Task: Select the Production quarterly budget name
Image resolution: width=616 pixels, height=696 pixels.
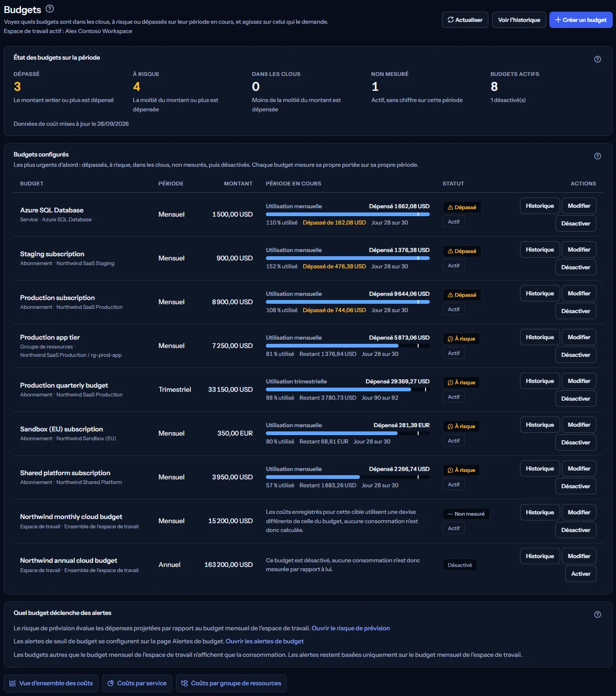Action: (64, 385)
